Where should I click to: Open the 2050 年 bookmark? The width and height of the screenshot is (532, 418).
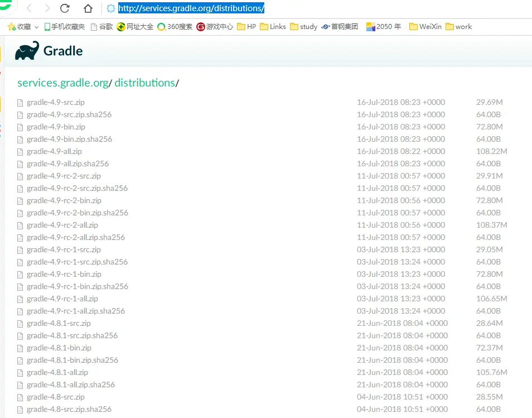point(384,26)
